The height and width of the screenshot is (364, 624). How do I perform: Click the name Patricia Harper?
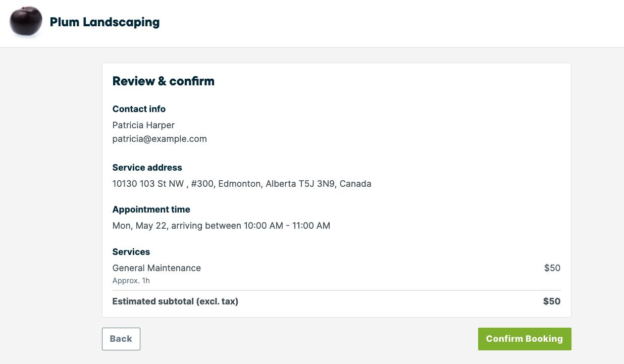pyautogui.click(x=143, y=125)
